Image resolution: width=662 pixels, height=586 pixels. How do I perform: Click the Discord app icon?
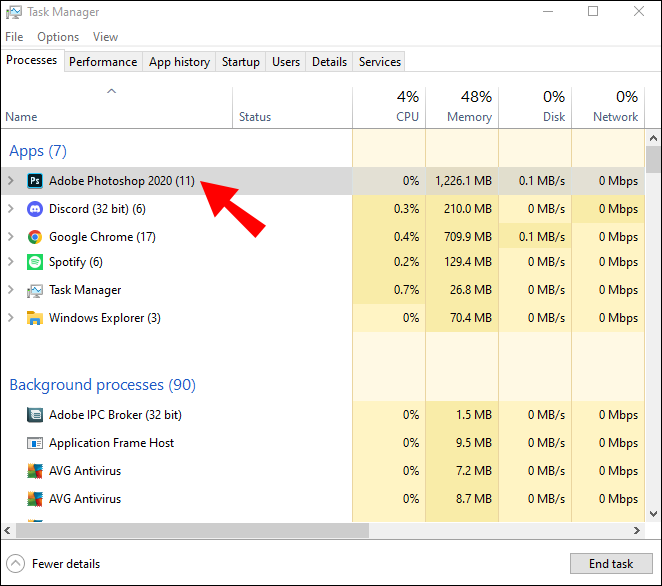point(34,209)
